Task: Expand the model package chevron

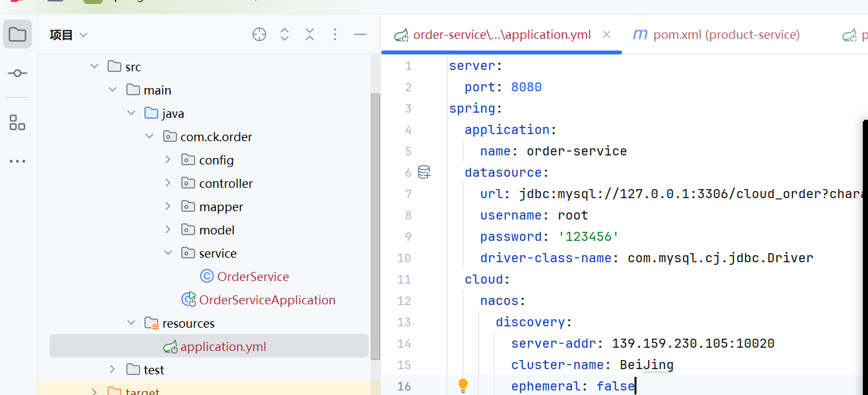Action: (x=168, y=230)
